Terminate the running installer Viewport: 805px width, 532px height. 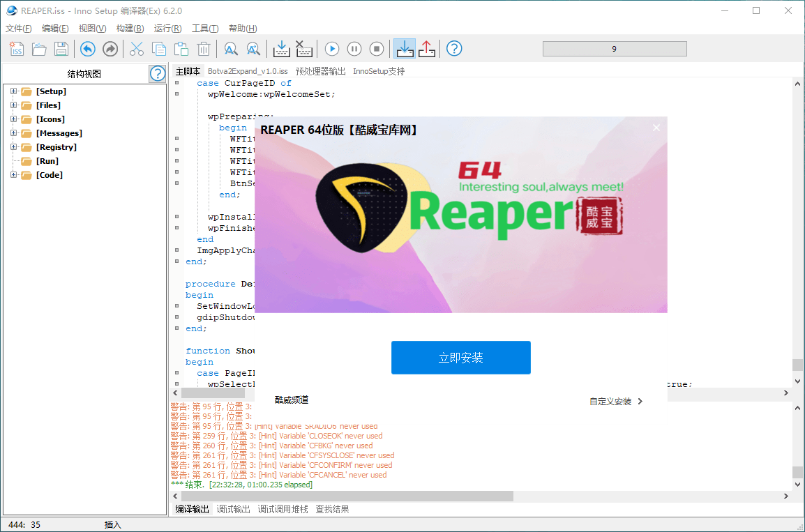point(377,49)
